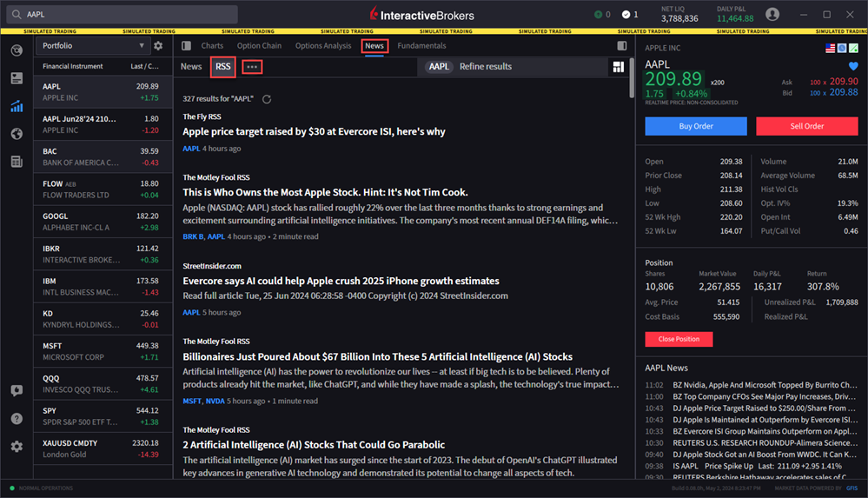Open the 10:43 DJ Apple Price Target news
Image resolution: width=868 pixels, height=498 pixels.
752,408
